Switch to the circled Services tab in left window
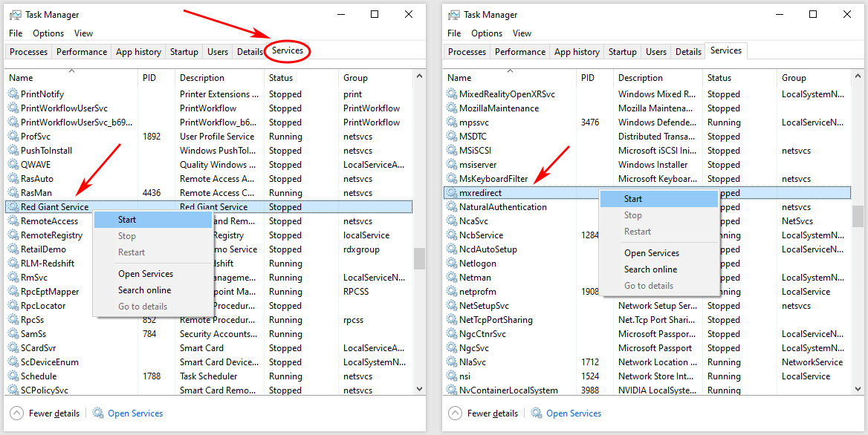 click(x=288, y=50)
